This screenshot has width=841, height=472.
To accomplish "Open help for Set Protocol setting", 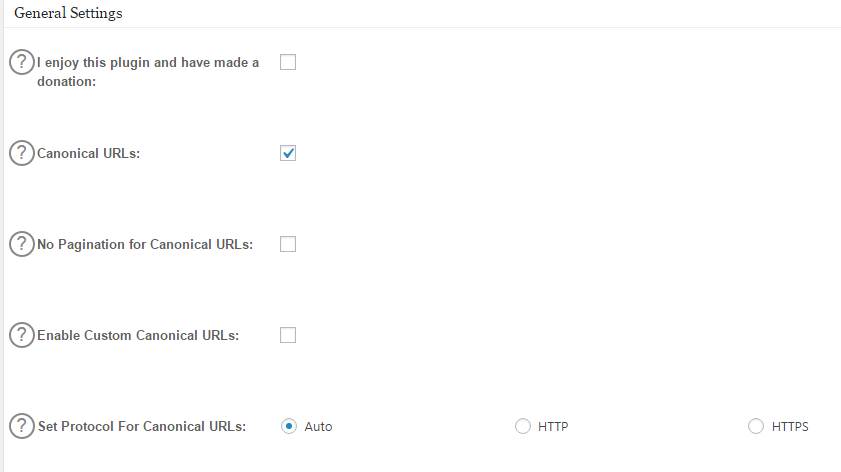I will tap(21, 426).
